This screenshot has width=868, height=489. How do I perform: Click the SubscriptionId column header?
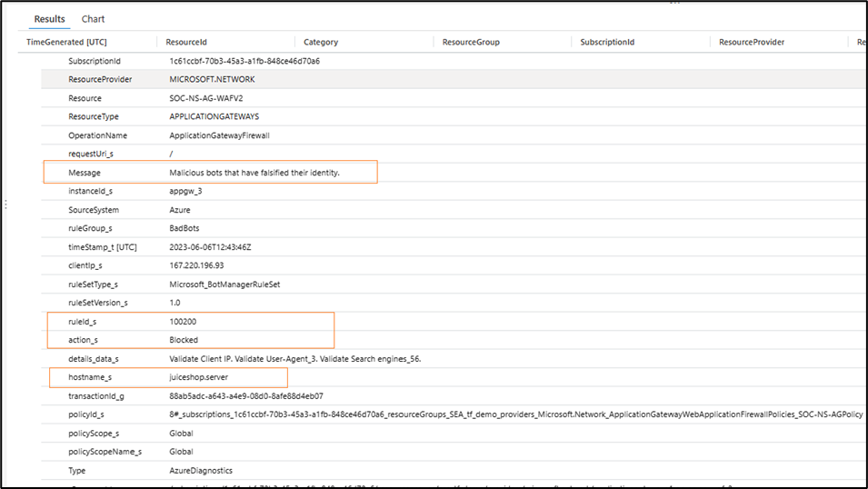click(x=607, y=42)
